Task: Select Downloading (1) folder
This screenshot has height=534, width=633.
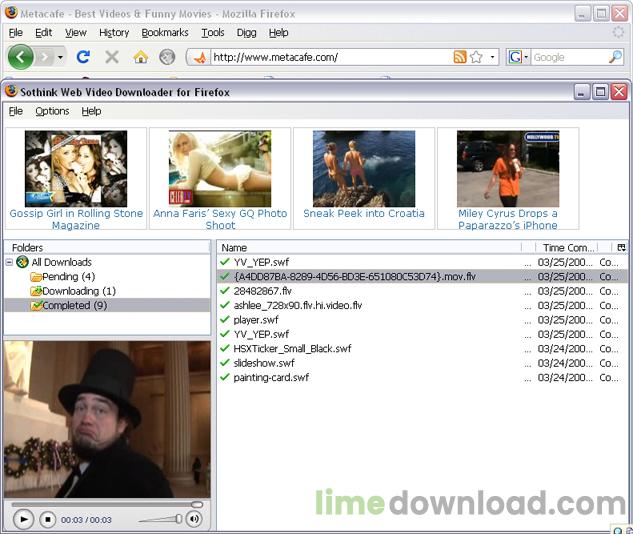Action: [79, 291]
